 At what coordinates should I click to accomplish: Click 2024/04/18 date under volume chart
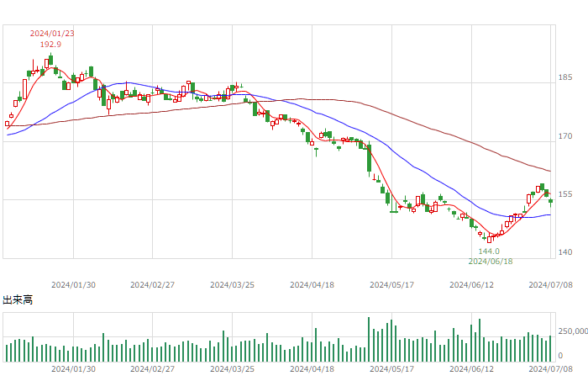[x=312, y=369]
